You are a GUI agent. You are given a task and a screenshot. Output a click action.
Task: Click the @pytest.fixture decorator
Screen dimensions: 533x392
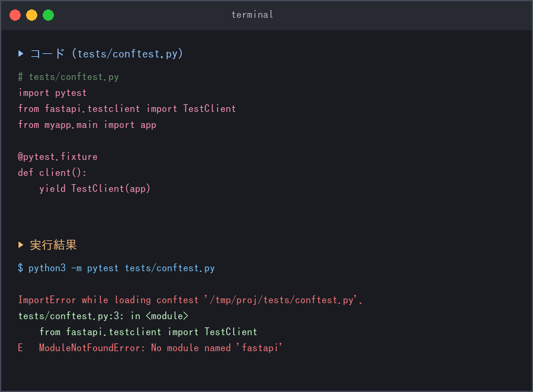coord(58,157)
